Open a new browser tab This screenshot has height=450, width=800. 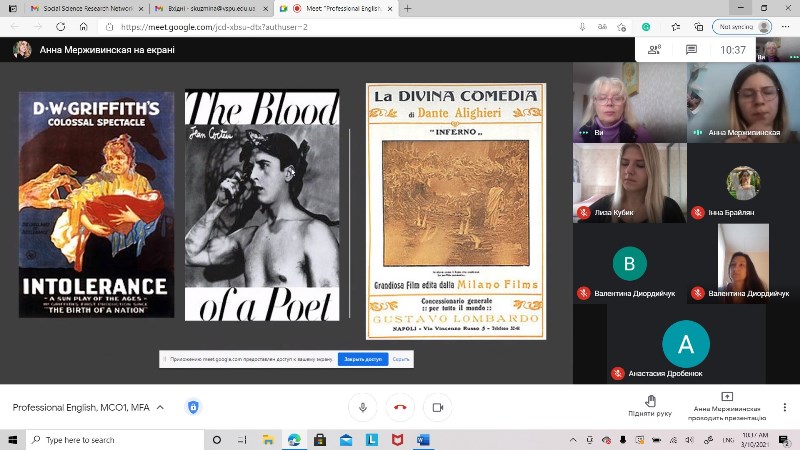pos(407,9)
